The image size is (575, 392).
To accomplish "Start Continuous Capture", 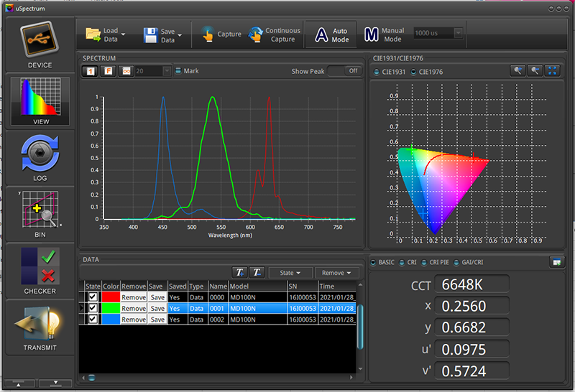I will click(273, 34).
